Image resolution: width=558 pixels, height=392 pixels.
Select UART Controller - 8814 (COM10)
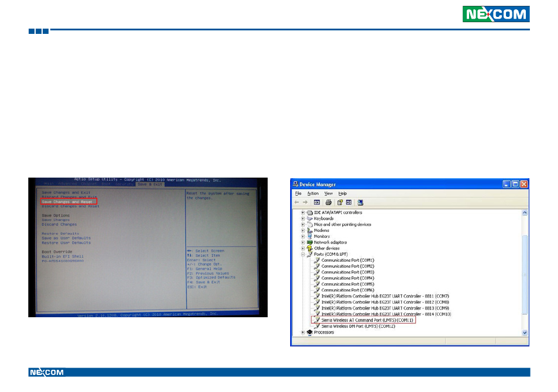coord(386,314)
